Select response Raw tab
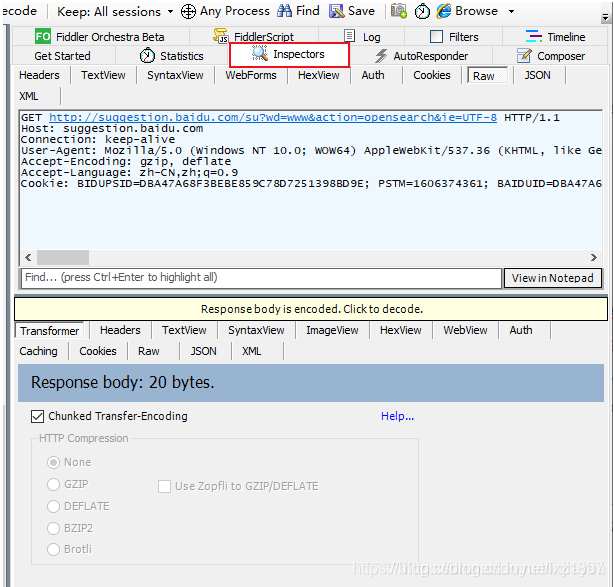This screenshot has height=587, width=614. (x=148, y=351)
